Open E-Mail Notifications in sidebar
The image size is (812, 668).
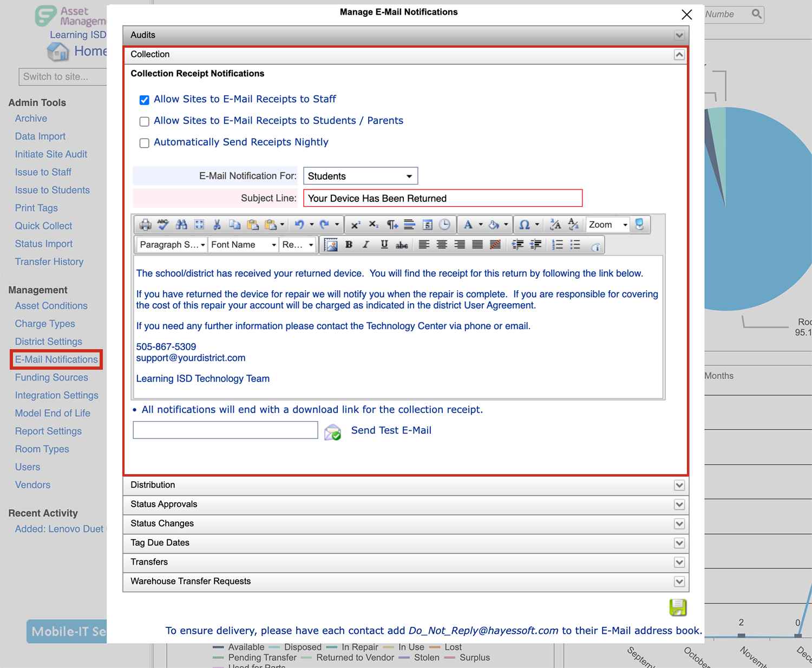[x=56, y=359]
